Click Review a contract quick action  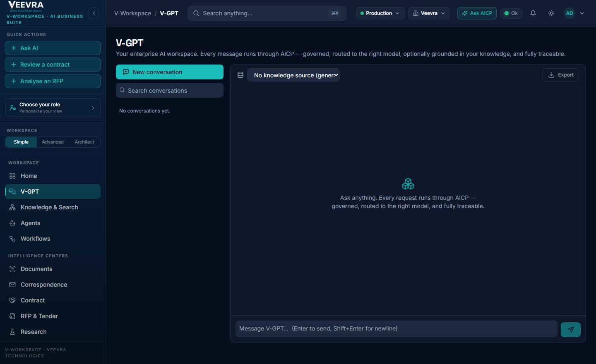[53, 65]
